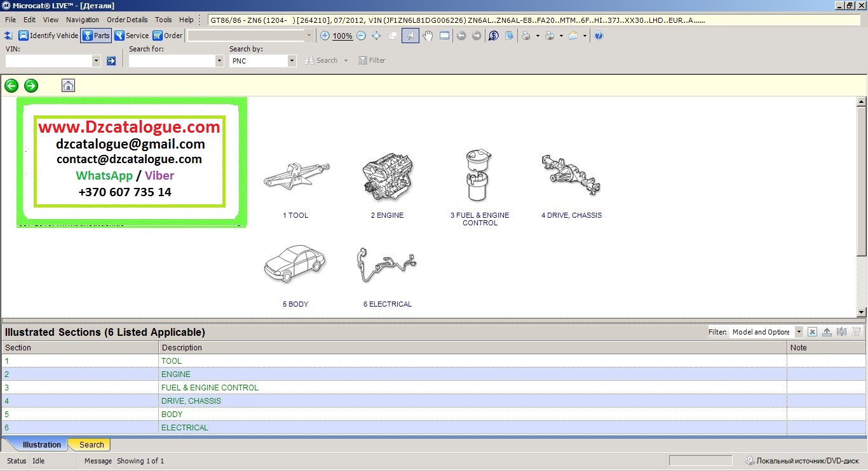Click the blue VIN go arrow button
Screen dimensions: 868x471
pyautogui.click(x=111, y=61)
